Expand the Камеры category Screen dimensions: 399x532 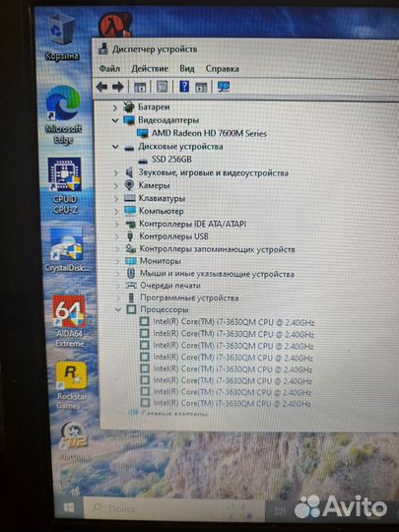(x=116, y=186)
